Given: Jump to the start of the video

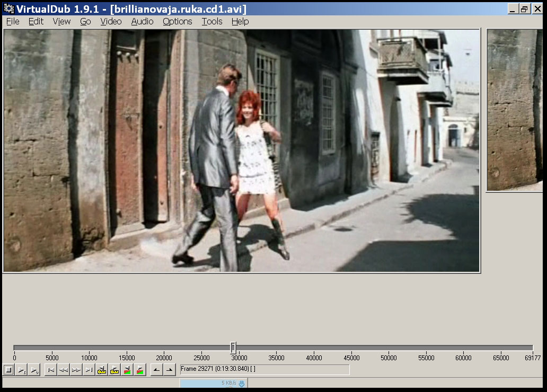Looking at the screenshot, I should (51, 370).
